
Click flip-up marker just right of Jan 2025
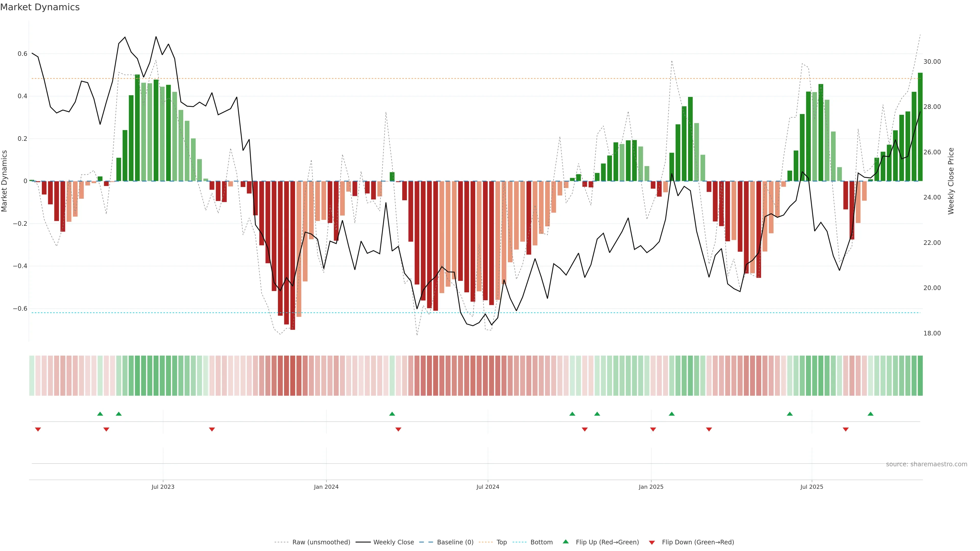coord(672,414)
